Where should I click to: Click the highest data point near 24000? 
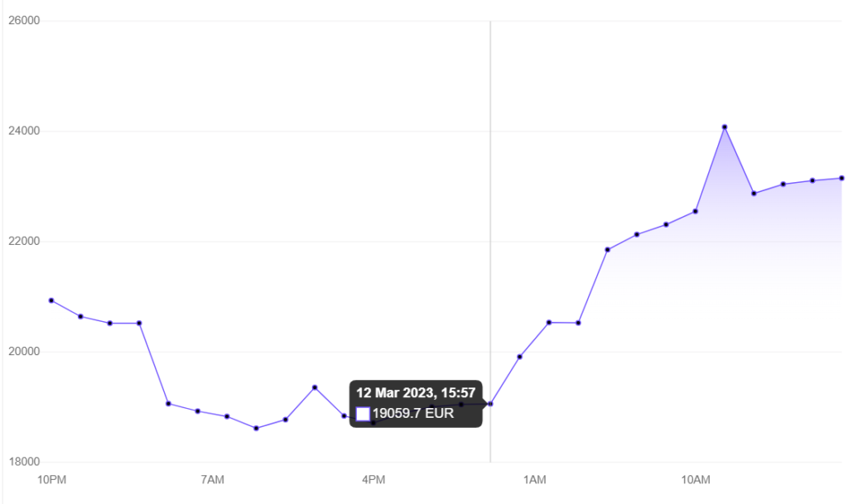pos(725,127)
